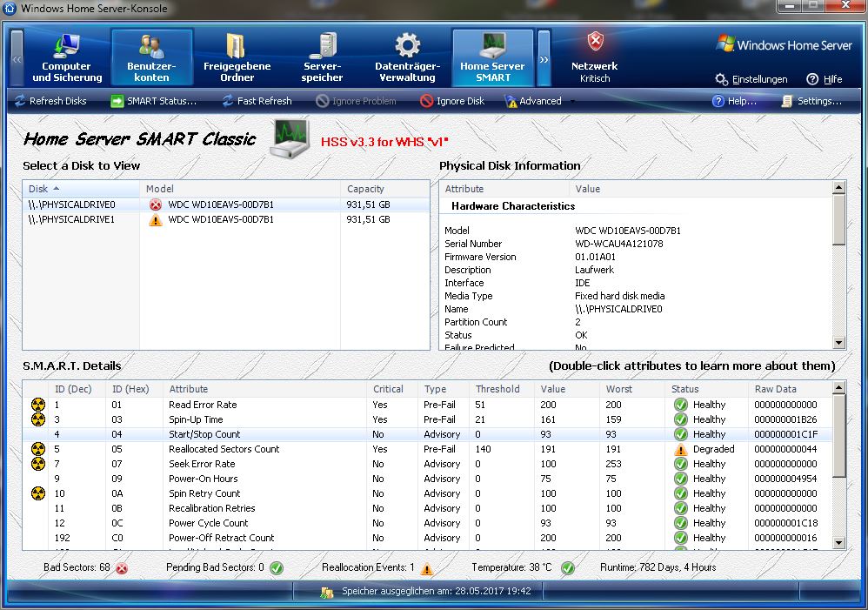The height and width of the screenshot is (610, 868).
Task: Click the green check next to Pending Bad Sectors
Action: [x=277, y=568]
